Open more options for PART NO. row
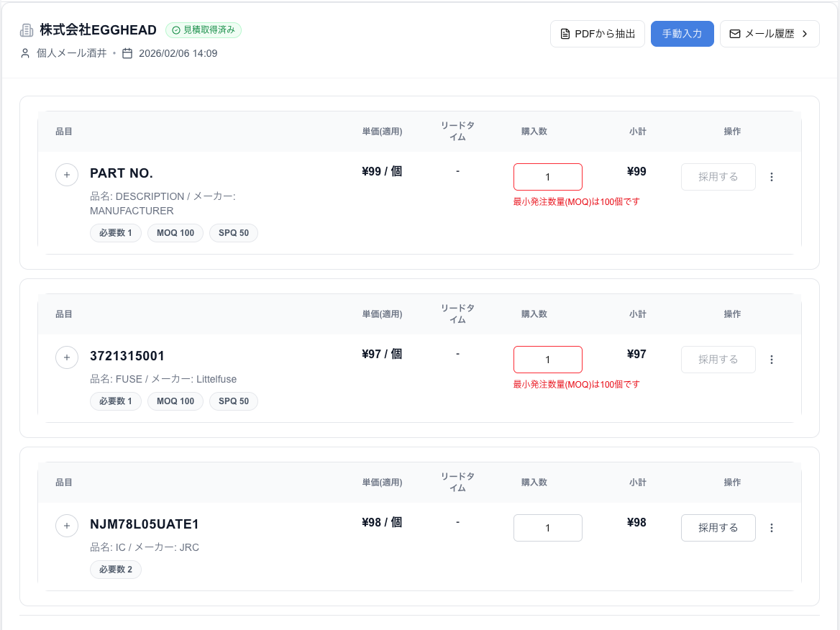Screen dimensions: 840x630 pos(772,177)
